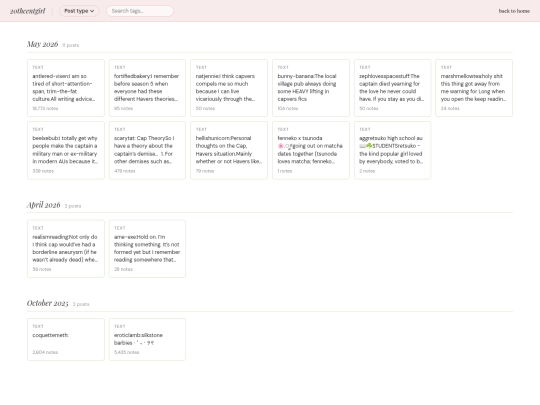This screenshot has height=405, width=540.
Task: Open the eroticlamb silkstone barbies post
Action: (147, 340)
